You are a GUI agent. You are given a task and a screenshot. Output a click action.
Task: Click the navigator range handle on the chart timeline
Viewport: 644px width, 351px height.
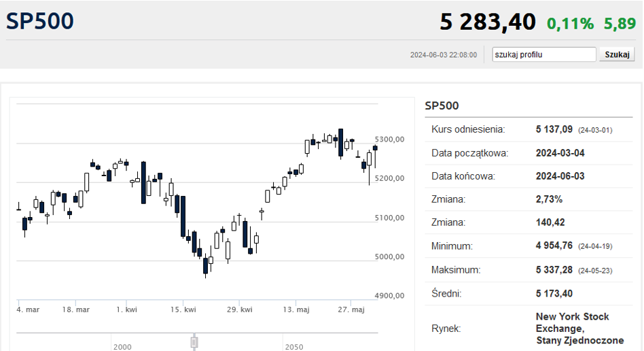194,342
